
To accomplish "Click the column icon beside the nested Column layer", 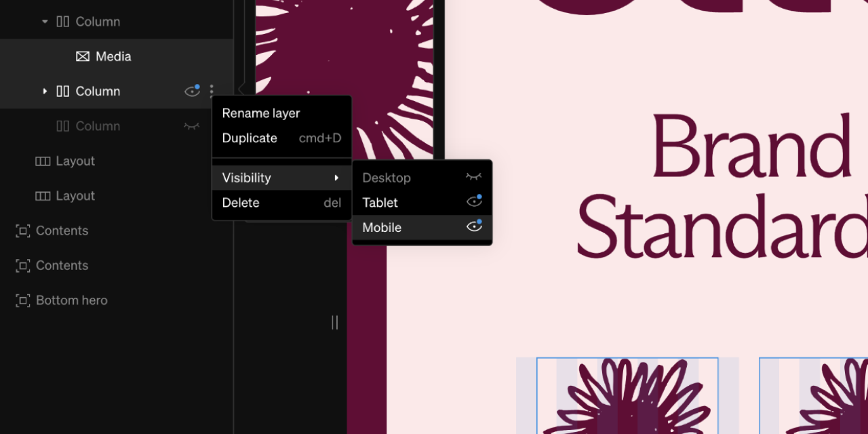I will 62,91.
